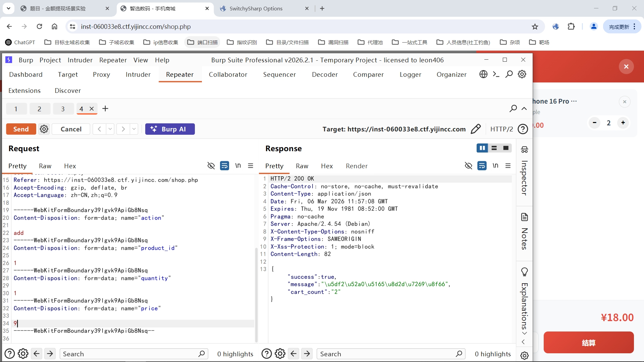Expand the history back dropdown arrow

coord(110,129)
